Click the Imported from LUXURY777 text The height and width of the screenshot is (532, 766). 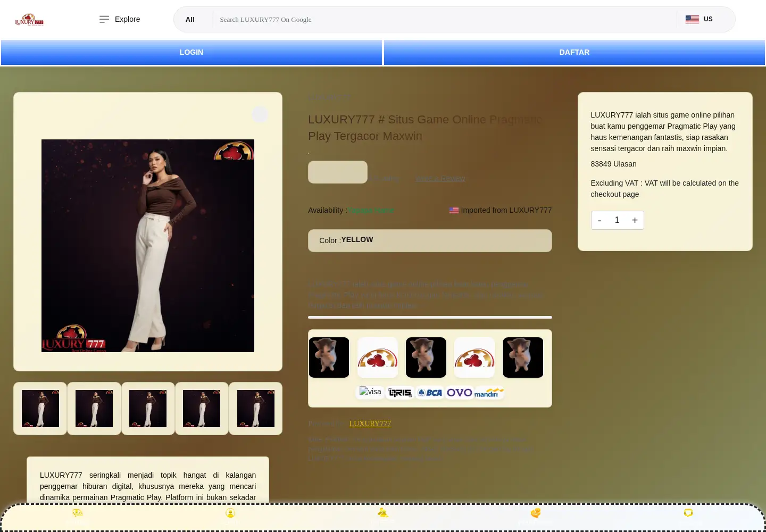coord(506,210)
